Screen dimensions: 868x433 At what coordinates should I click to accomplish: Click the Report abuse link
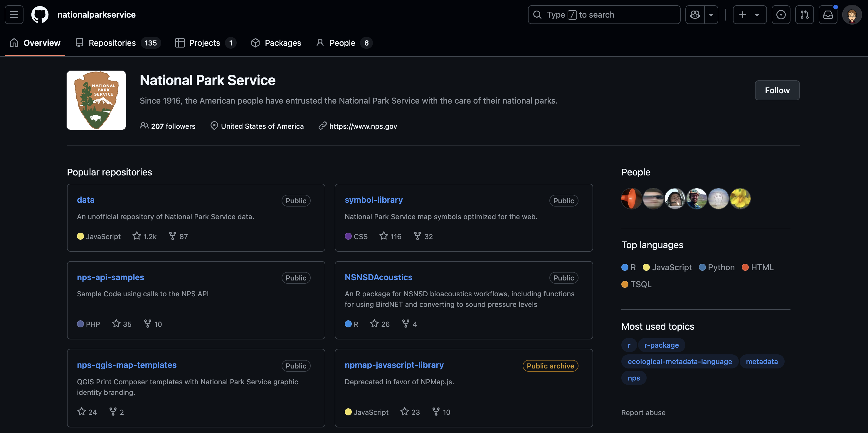coord(643,412)
